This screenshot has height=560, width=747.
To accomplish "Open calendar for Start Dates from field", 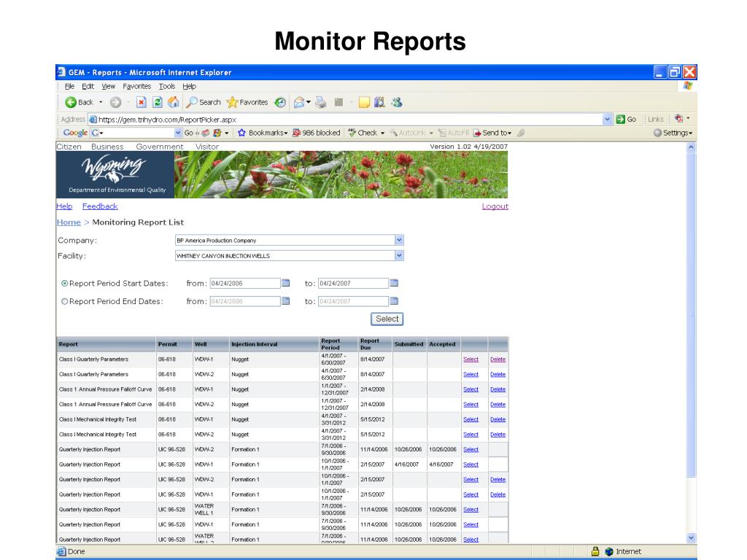I will pos(286,284).
